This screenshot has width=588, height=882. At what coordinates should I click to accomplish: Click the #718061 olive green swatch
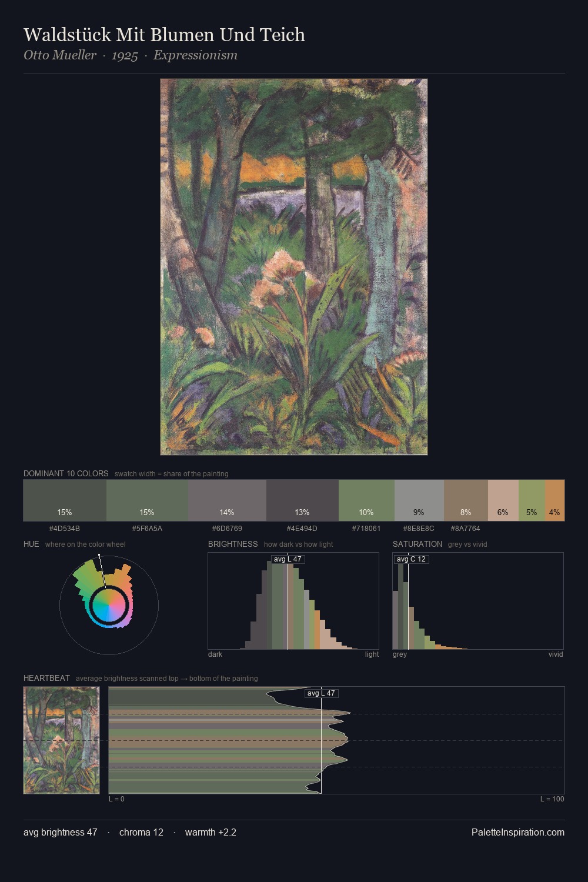pos(366,500)
